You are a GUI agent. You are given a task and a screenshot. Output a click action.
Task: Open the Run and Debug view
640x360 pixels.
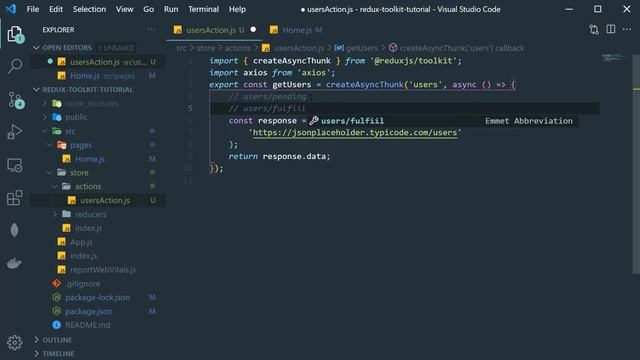tap(15, 132)
